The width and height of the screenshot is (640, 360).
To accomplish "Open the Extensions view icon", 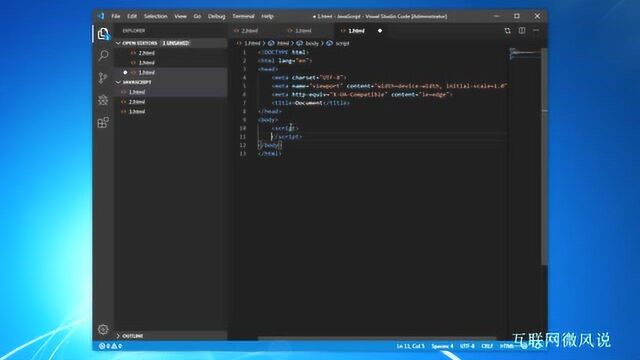I will pyautogui.click(x=103, y=122).
